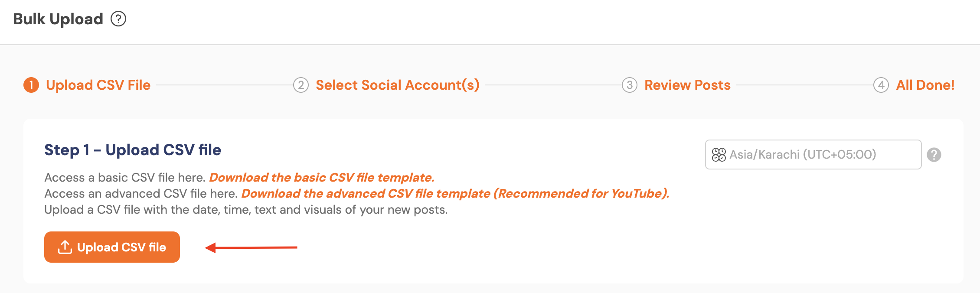Image resolution: width=980 pixels, height=293 pixels.
Task: Click the step 3 number circle
Action: [630, 85]
